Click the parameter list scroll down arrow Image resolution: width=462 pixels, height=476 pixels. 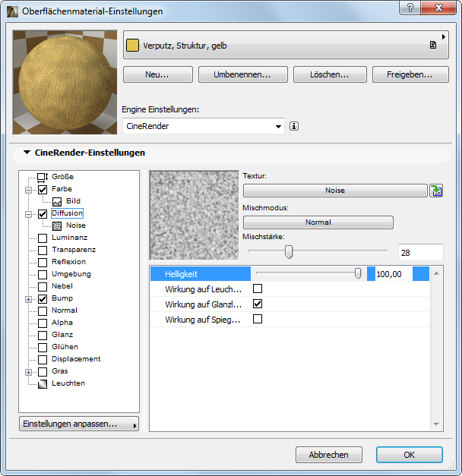436,424
